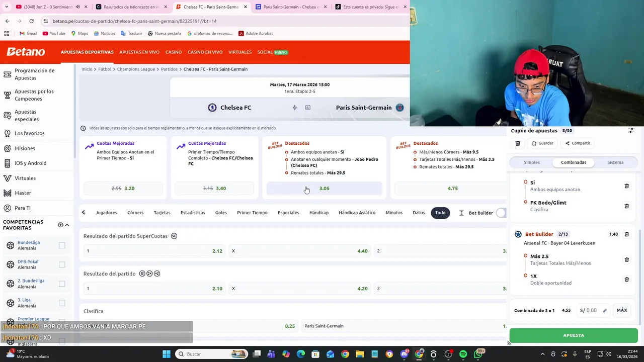Open WhatsApp from the taskbar
The height and width of the screenshot is (362, 644).
[x=478, y=354]
